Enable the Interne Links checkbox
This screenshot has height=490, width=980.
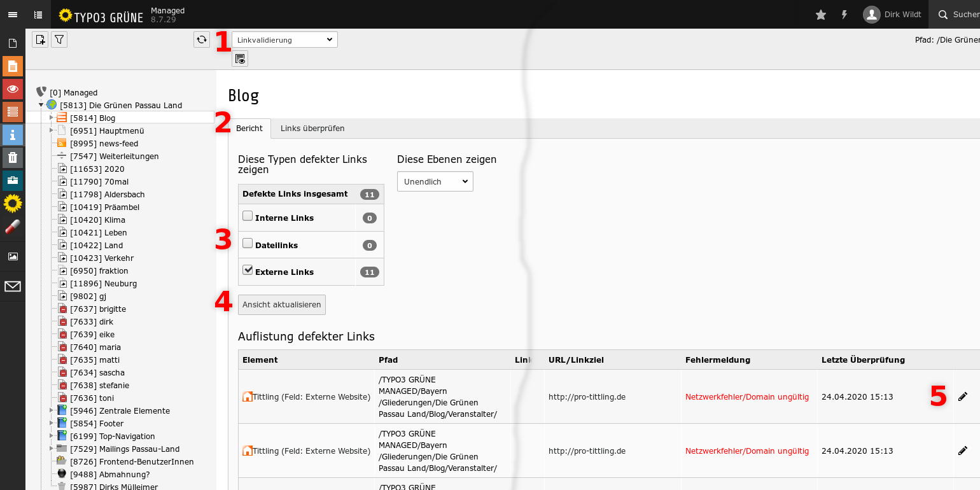pos(248,216)
